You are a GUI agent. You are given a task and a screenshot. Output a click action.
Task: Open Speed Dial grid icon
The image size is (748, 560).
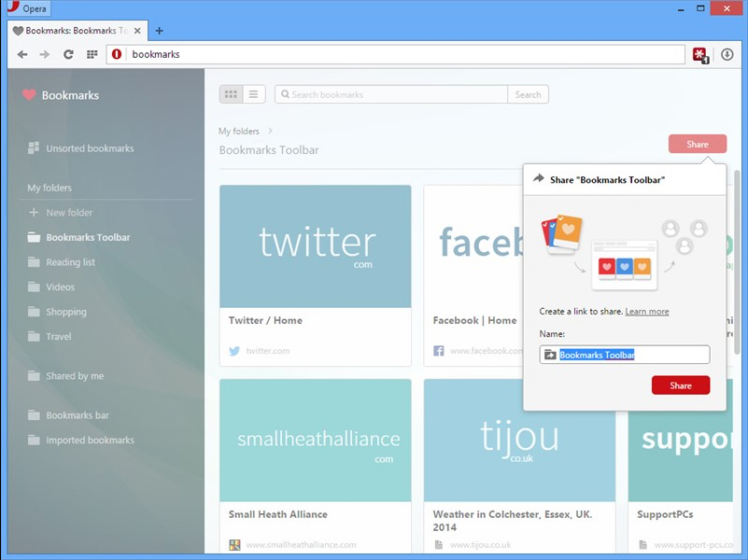[92, 54]
